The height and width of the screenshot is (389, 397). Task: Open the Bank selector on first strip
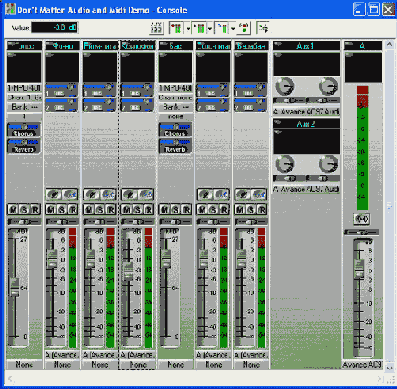pos(24,107)
